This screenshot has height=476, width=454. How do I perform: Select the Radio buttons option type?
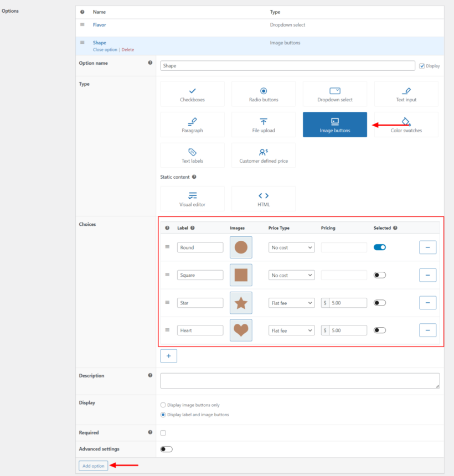click(263, 94)
